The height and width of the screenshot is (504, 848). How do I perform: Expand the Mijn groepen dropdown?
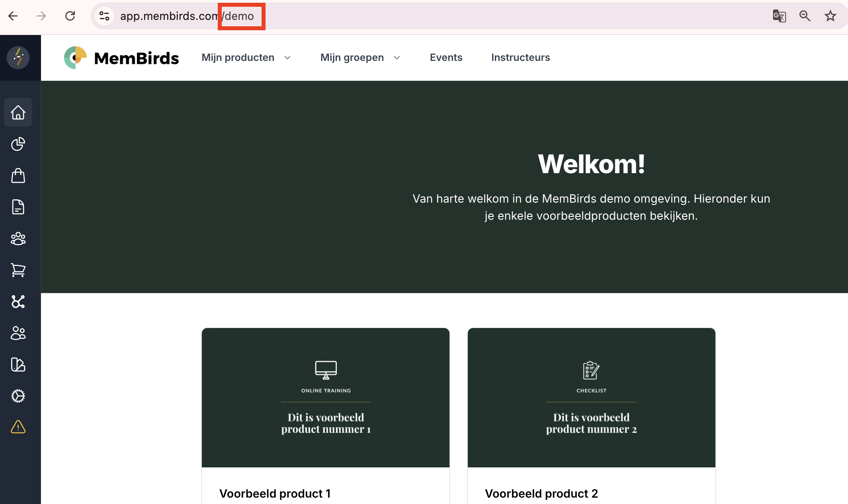point(360,58)
